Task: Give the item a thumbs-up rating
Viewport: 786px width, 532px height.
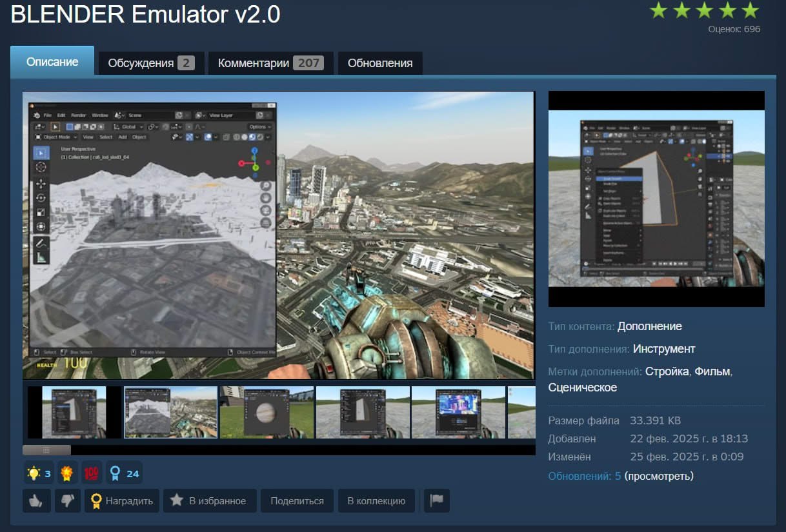Action: tap(36, 500)
